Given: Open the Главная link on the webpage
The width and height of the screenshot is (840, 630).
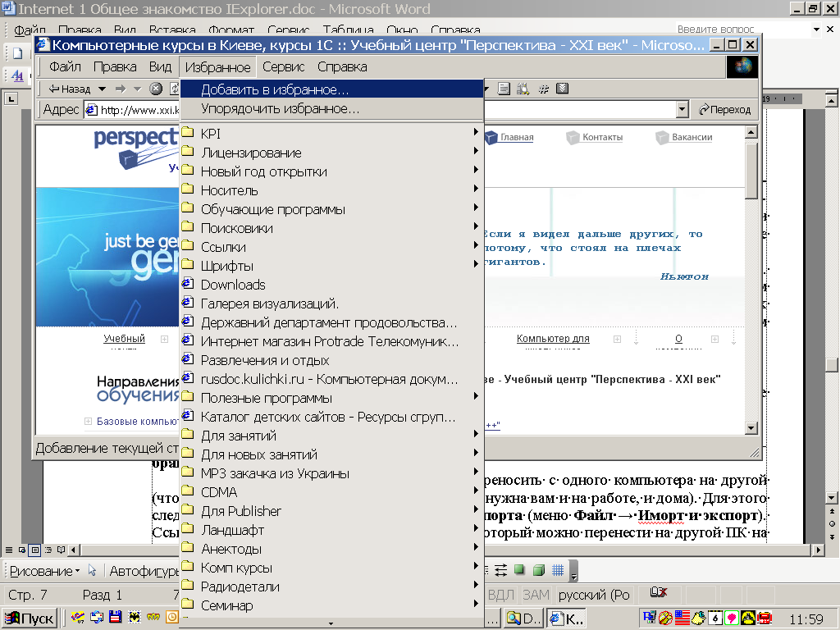Looking at the screenshot, I should click(x=517, y=137).
